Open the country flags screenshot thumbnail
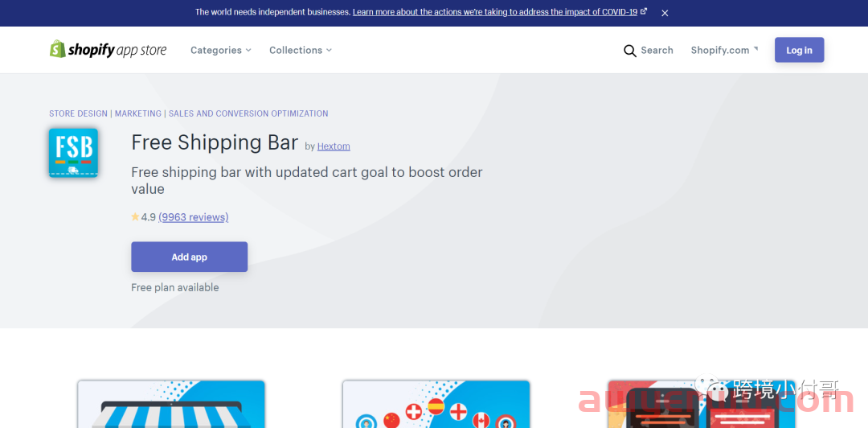This screenshot has width=868, height=428. [x=436, y=404]
